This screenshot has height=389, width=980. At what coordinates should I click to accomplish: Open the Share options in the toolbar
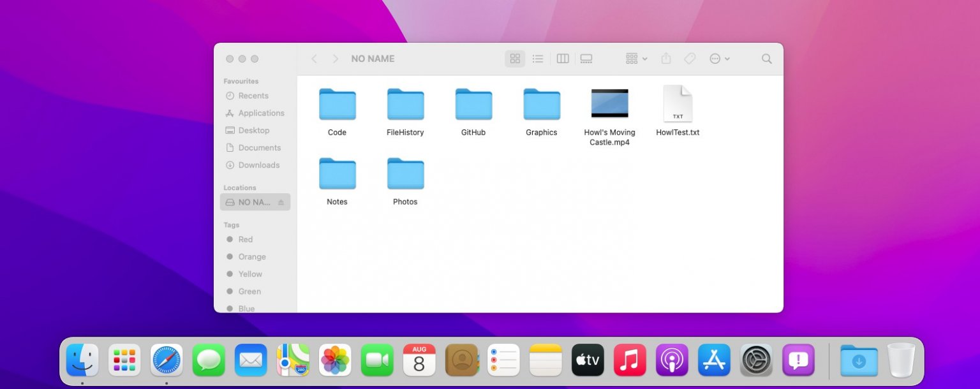tap(665, 58)
